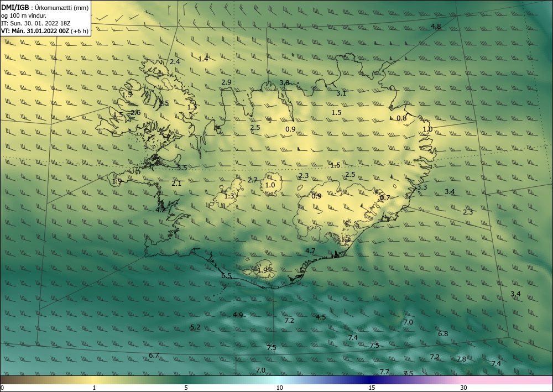Click the 2.4 precipitation value

click(x=175, y=62)
